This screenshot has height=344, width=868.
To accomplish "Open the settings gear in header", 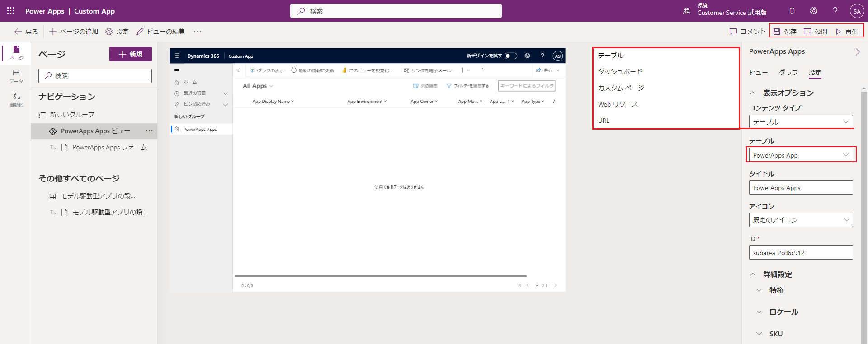I will click(x=814, y=11).
